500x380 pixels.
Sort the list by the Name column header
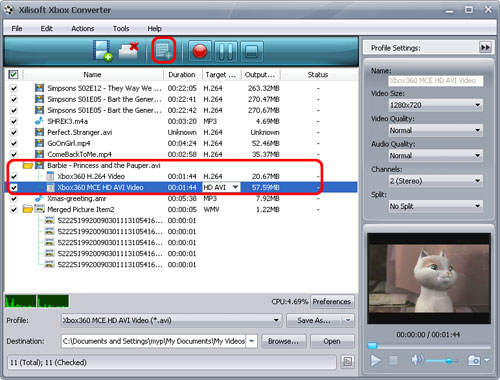point(92,75)
